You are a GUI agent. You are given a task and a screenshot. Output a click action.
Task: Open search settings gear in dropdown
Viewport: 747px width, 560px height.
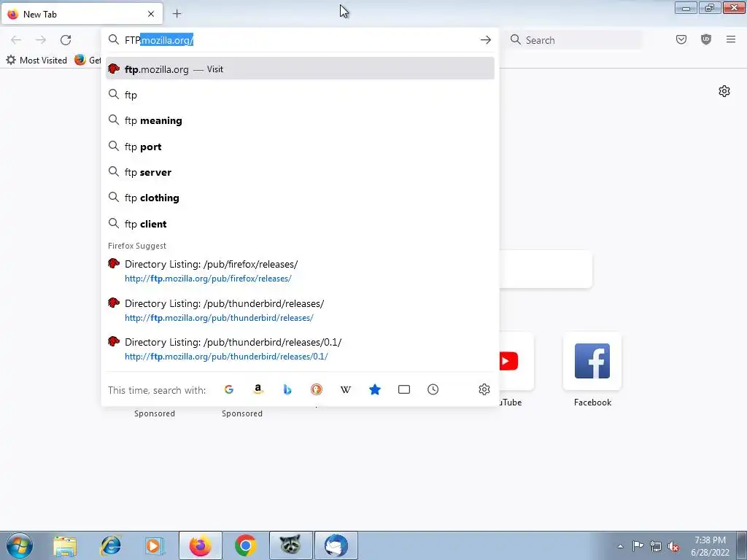click(484, 389)
